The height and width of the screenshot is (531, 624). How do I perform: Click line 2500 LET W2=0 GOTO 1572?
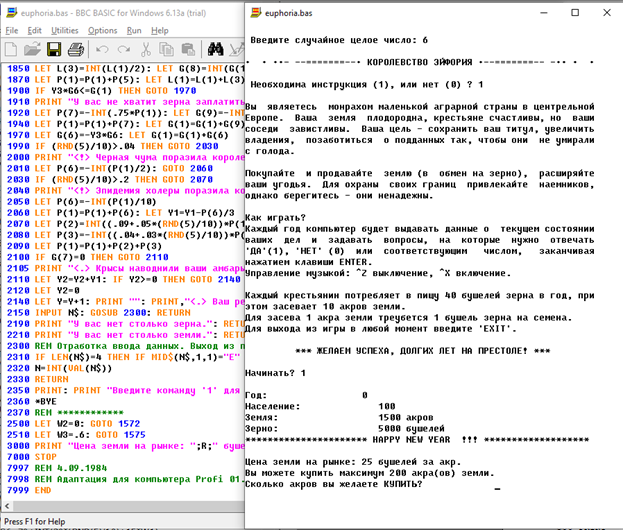coord(74,424)
